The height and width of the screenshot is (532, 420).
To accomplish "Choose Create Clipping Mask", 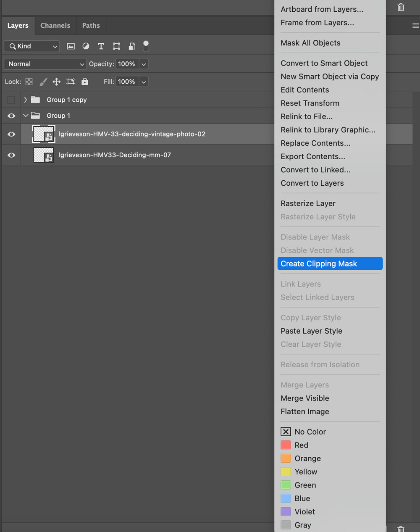I will point(330,263).
